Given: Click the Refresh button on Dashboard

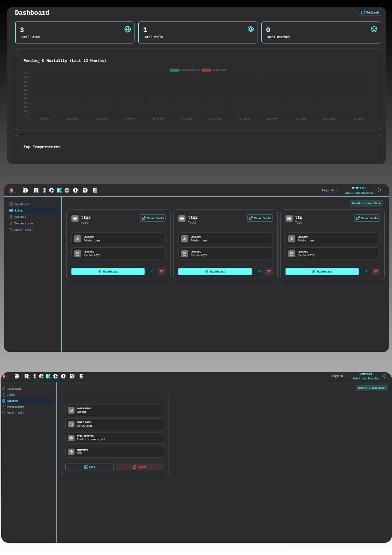Looking at the screenshot, I should tap(370, 12).
